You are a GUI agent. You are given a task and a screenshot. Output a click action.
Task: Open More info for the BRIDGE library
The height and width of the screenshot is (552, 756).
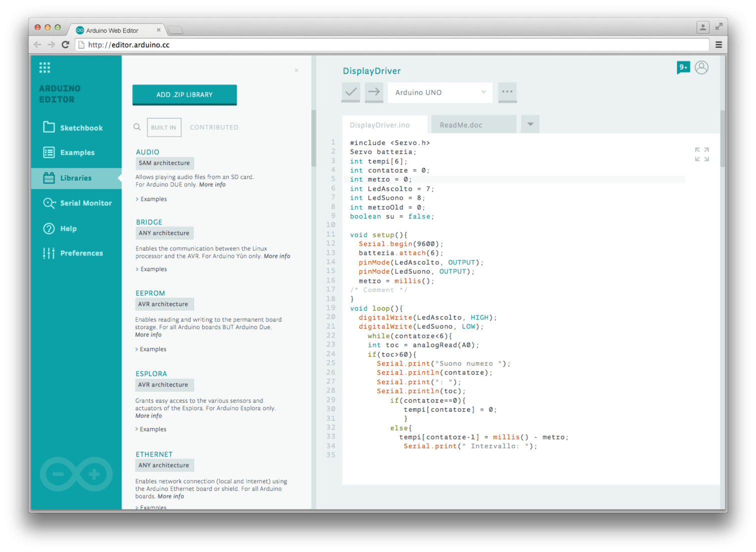tap(277, 256)
